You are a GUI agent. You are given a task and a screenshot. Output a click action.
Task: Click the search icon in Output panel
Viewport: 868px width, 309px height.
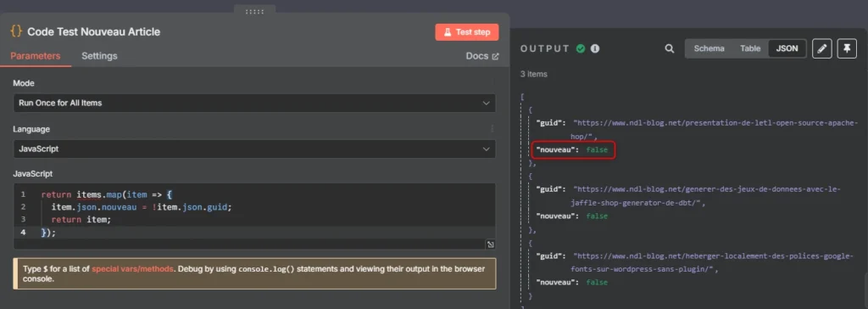670,49
